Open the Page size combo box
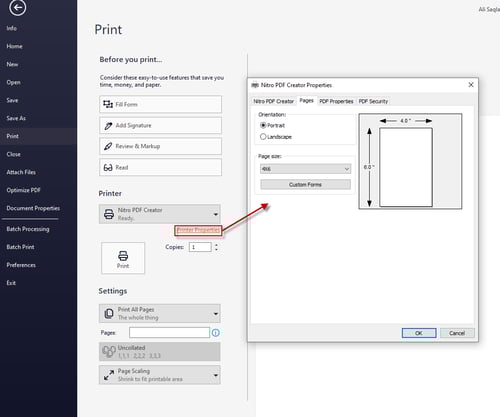 pos(305,169)
